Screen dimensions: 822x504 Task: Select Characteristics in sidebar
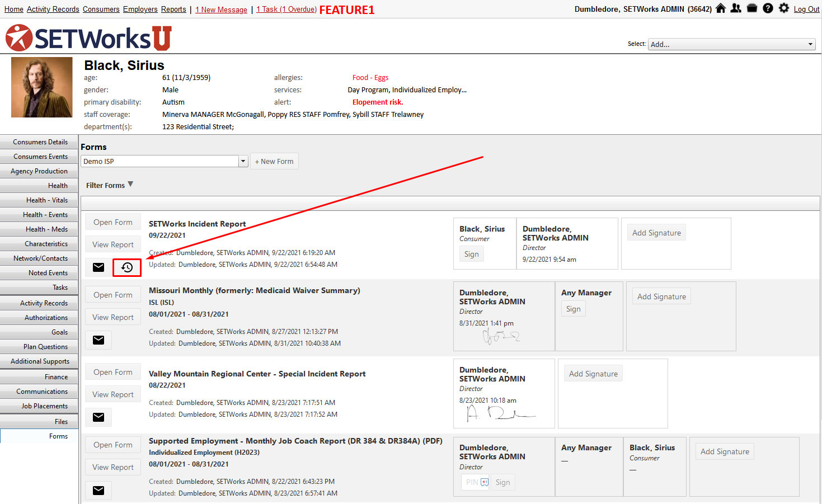click(39, 244)
